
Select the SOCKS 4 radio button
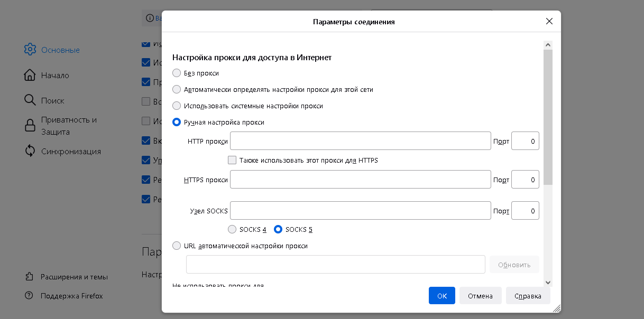click(x=232, y=229)
